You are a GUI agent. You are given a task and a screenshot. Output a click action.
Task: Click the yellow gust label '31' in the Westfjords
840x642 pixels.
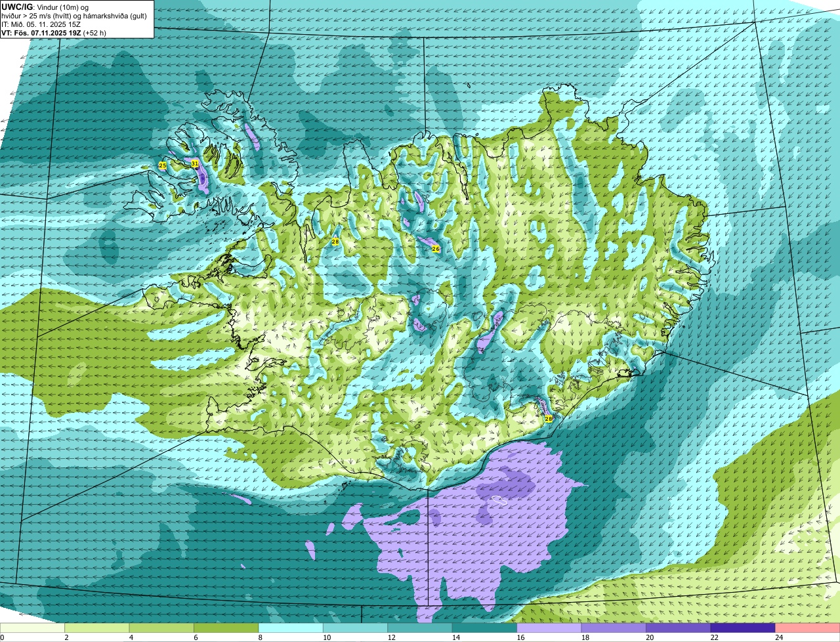point(195,163)
